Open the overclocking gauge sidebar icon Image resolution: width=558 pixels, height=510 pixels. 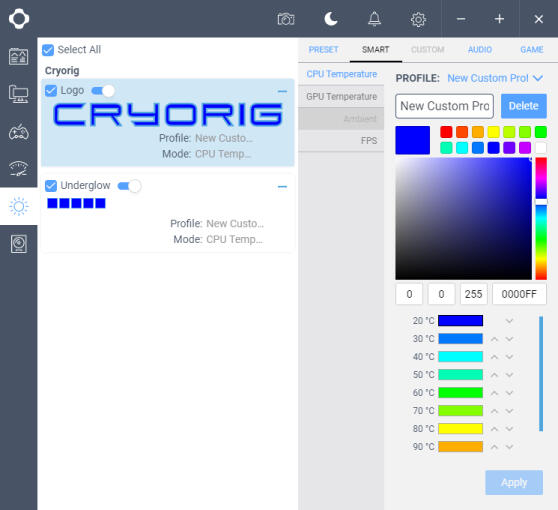pyautogui.click(x=19, y=169)
